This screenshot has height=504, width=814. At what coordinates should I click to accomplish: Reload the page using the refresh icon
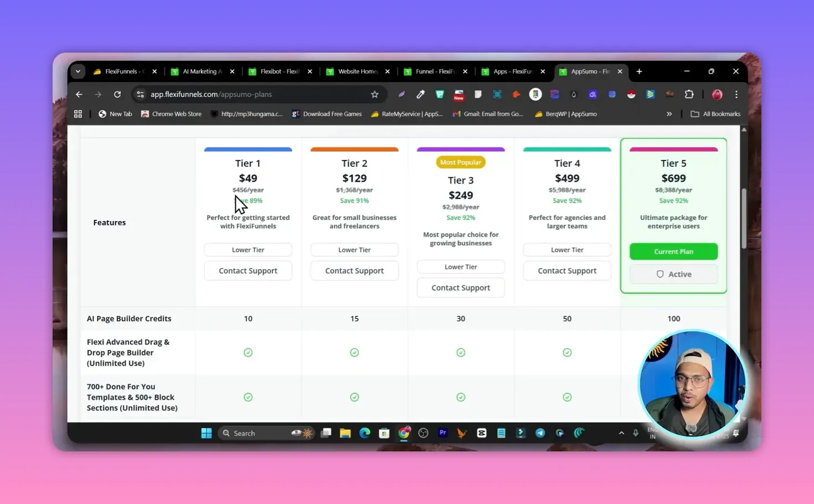coord(117,94)
